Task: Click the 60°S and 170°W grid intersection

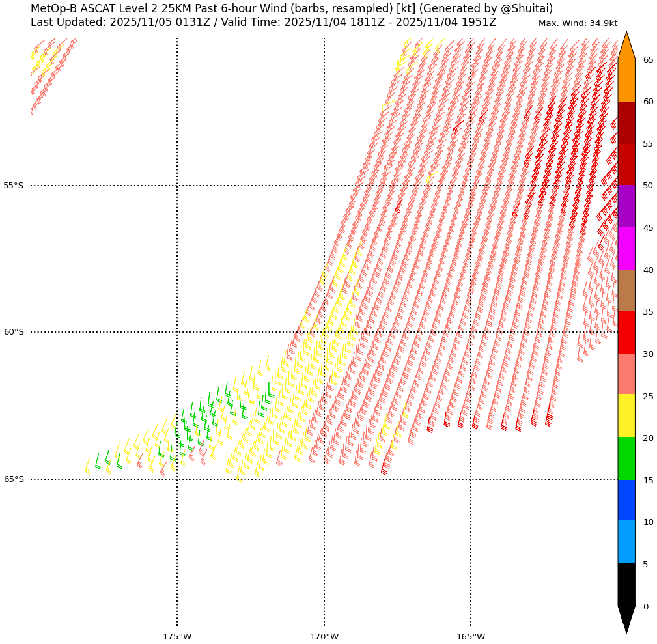Action: (x=324, y=332)
